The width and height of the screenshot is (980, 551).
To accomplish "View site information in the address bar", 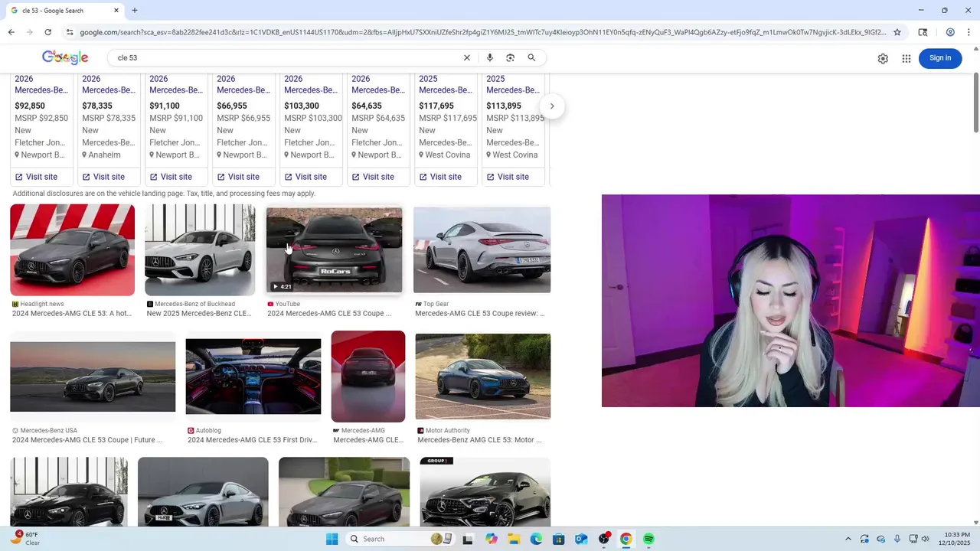I will coord(70,32).
